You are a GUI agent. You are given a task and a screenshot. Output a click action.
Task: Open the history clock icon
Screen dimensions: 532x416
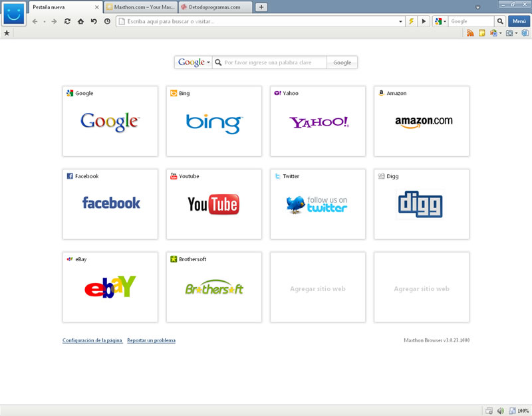(x=107, y=21)
